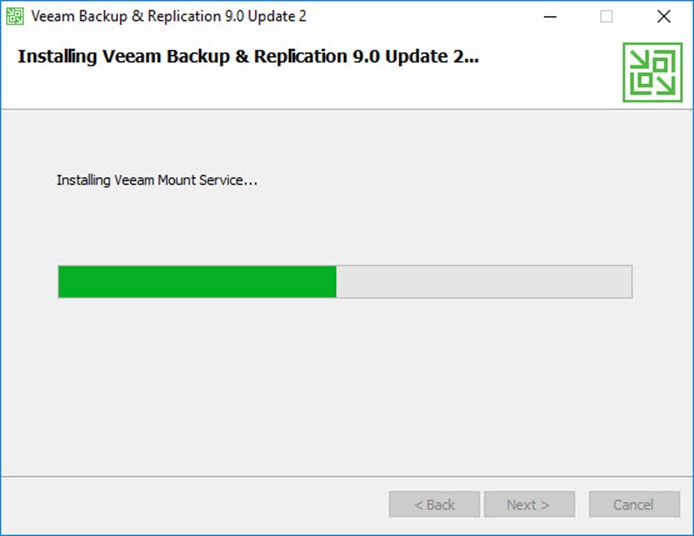Click the disabled Cancel button
694x536 pixels.
tap(634, 504)
